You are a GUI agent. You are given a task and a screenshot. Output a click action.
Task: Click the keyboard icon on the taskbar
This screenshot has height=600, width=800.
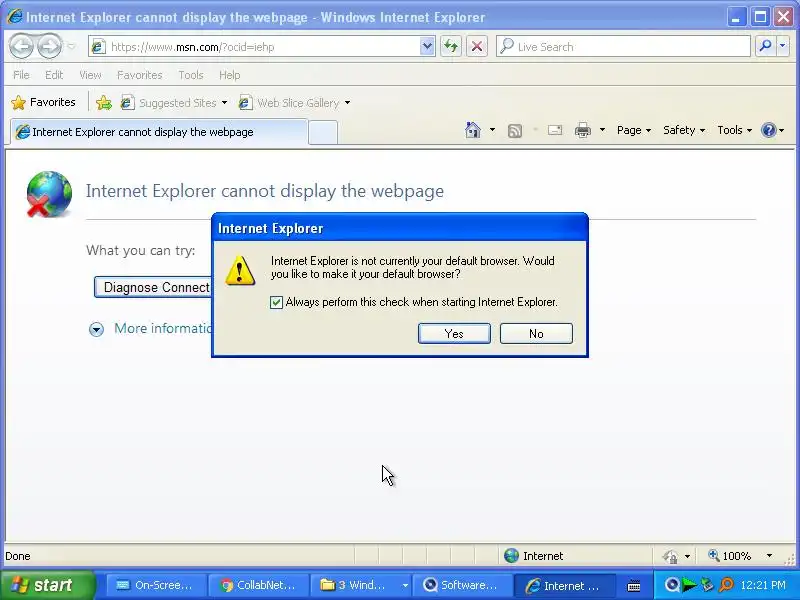pyautogui.click(x=634, y=586)
